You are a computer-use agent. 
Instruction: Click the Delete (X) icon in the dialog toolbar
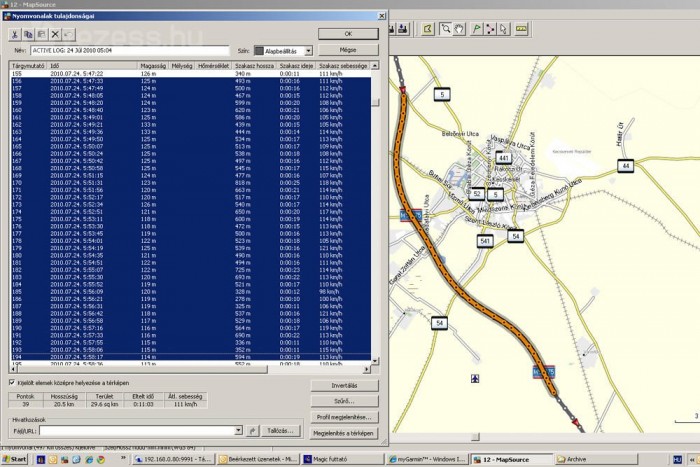[x=56, y=34]
